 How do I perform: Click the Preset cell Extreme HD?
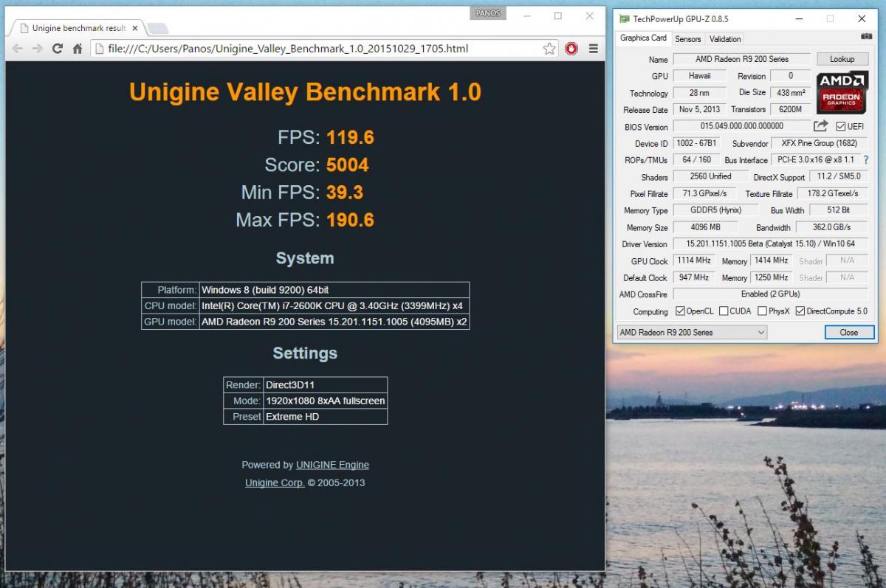click(325, 416)
